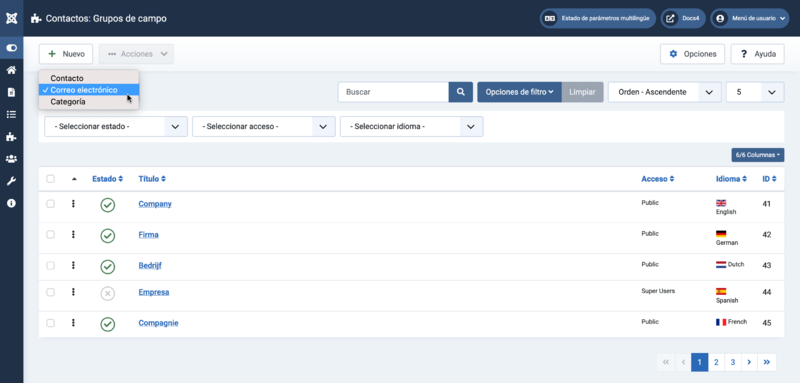Image resolution: width=800 pixels, height=383 pixels.
Task: Go to pagination page 2
Action: (x=716, y=362)
